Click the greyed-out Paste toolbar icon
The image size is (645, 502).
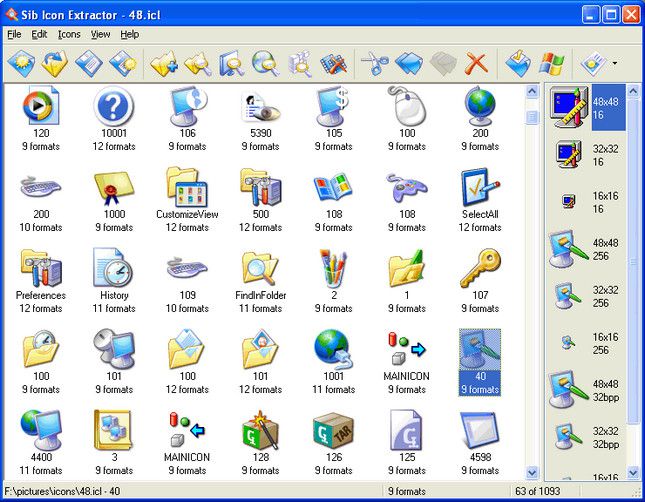point(443,63)
